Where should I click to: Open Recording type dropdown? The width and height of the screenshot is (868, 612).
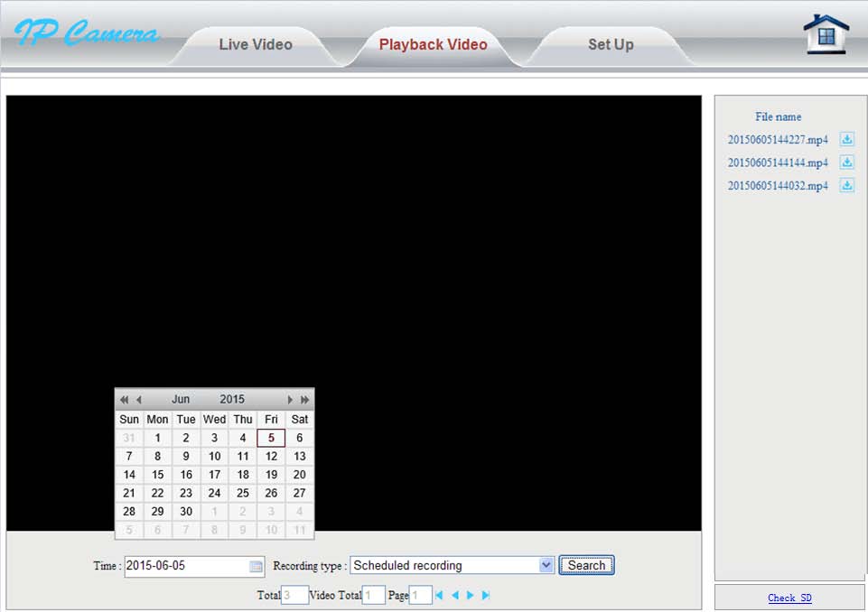pyautogui.click(x=453, y=566)
